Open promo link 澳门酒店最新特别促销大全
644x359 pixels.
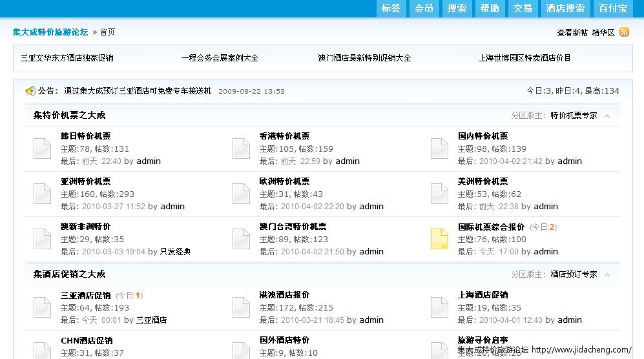point(364,58)
